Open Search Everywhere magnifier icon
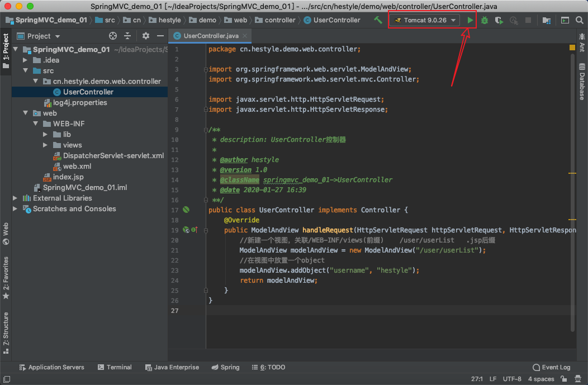 pos(580,20)
